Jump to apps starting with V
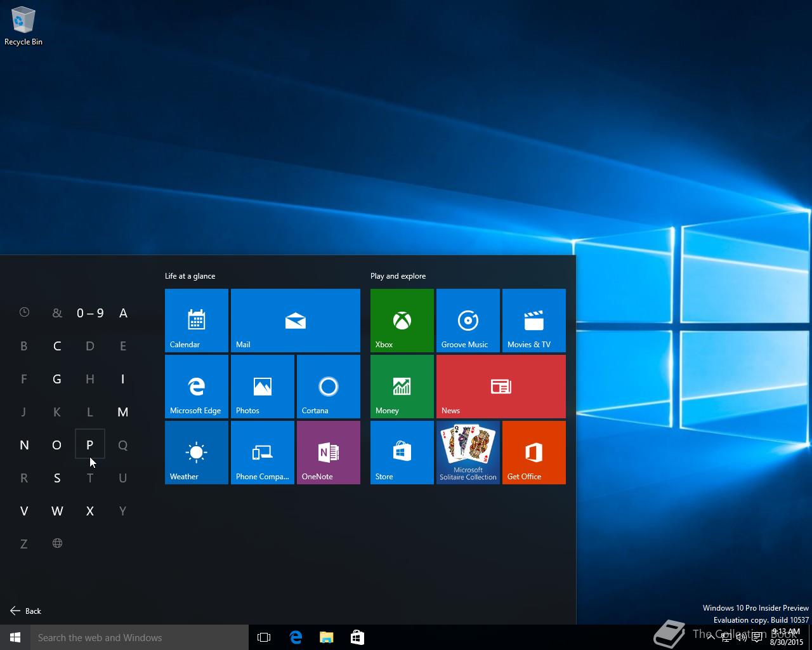Image resolution: width=812 pixels, height=650 pixels. (x=24, y=511)
